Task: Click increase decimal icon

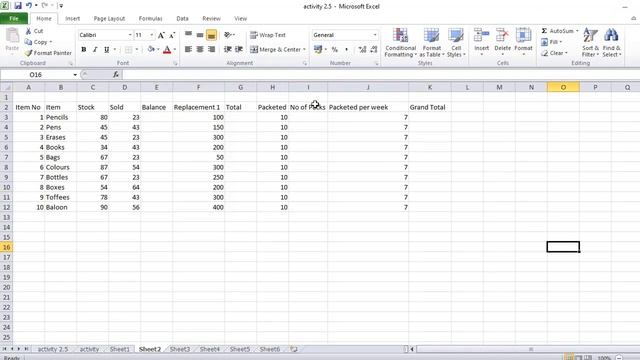Action: pyautogui.click(x=362, y=49)
